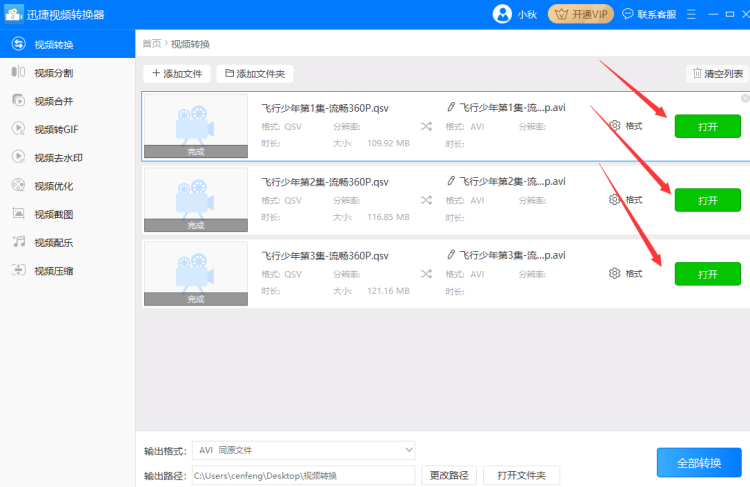Image resolution: width=750 pixels, height=487 pixels.
Task: Open the 视频分割 sidebar section
Action: coord(67,73)
